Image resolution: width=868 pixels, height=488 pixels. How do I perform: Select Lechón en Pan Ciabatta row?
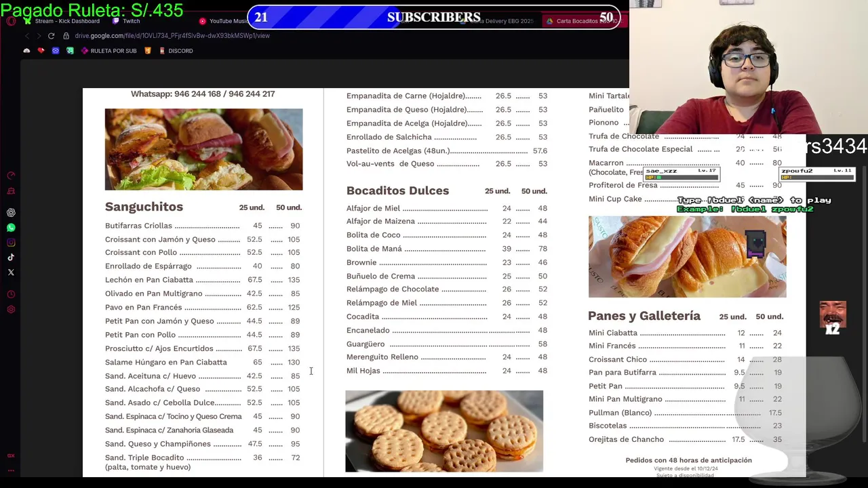tap(203, 280)
